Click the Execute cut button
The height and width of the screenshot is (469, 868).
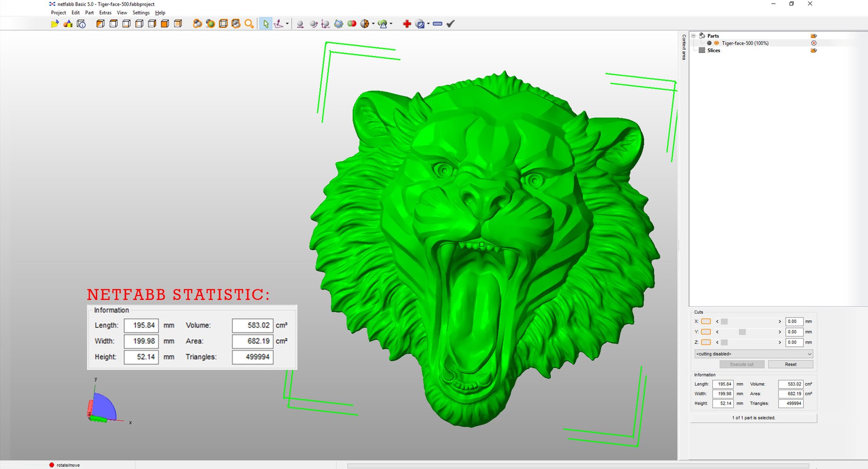click(x=742, y=364)
